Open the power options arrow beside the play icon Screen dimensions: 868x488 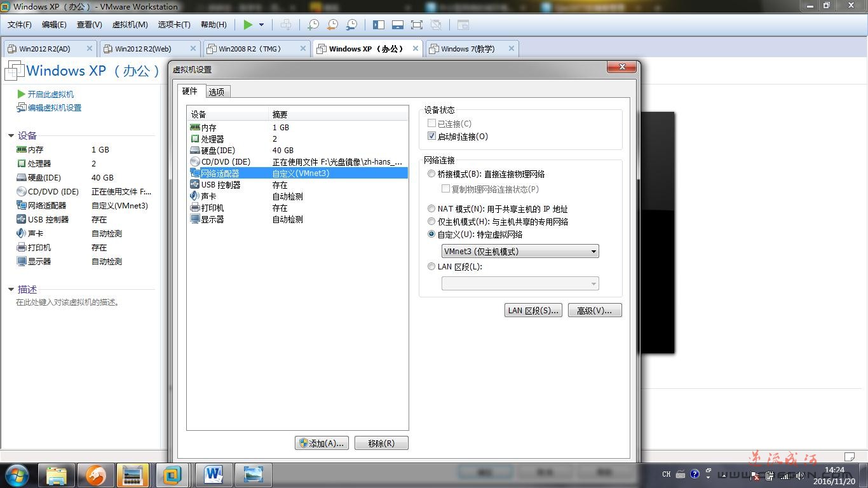[x=261, y=25]
